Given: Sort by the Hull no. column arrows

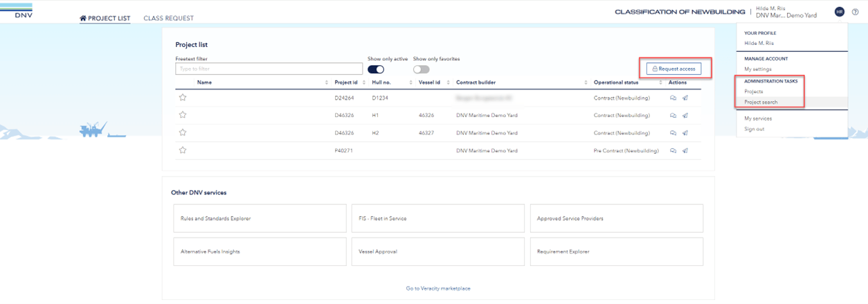Looking at the screenshot, I should pyautogui.click(x=410, y=82).
